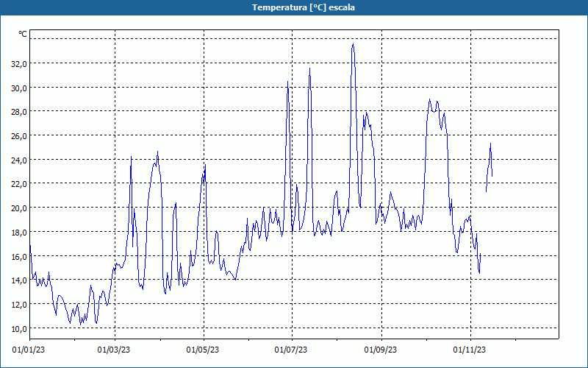Viewport: 588px width, 368px height.
Task: Select the 28,0 y-axis label
Action: [19, 112]
